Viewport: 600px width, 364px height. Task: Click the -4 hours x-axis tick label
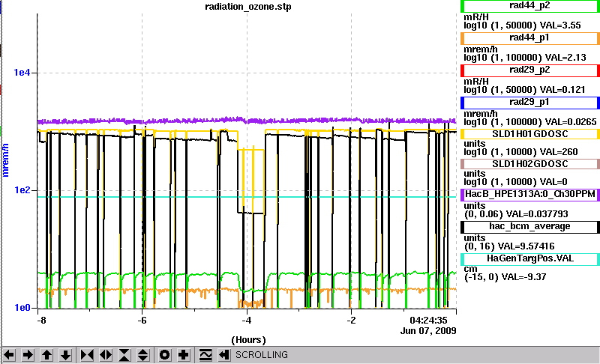[247, 321]
